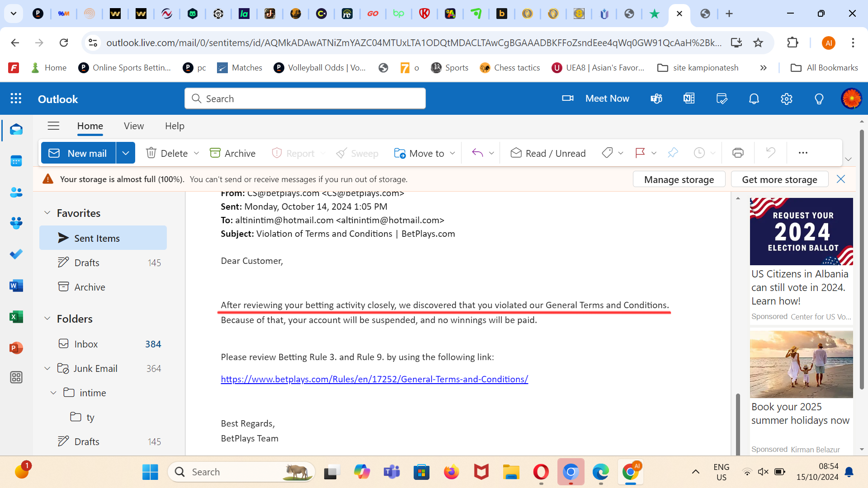Open To Do checkmark app
The height and width of the screenshot is (488, 868).
click(16, 254)
